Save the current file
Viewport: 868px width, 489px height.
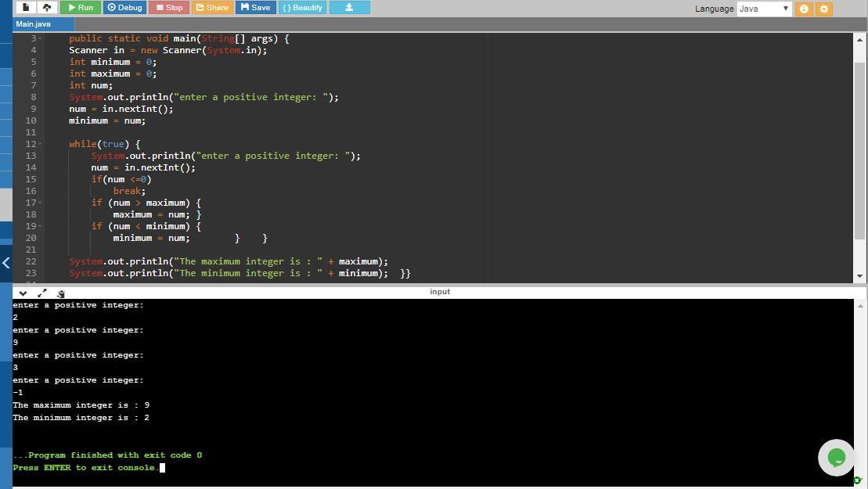coord(255,8)
